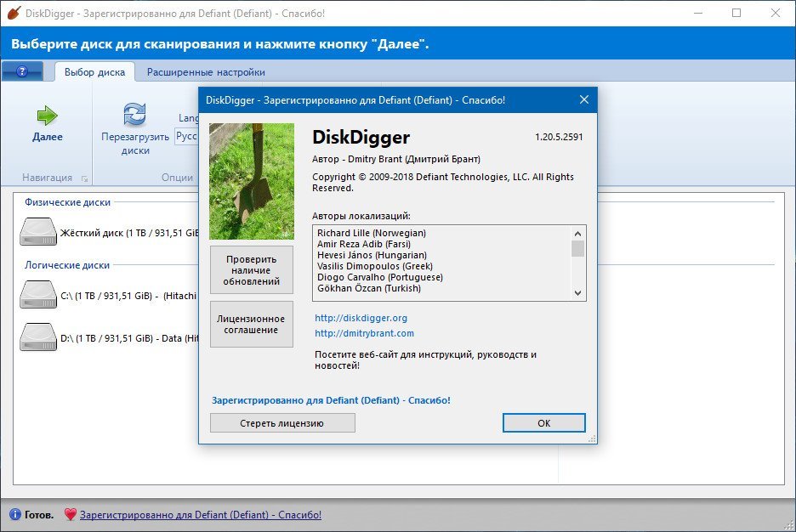Open the http://dmitrybrant.com link
Screen dimensions: 796x532
pyautogui.click(x=365, y=333)
